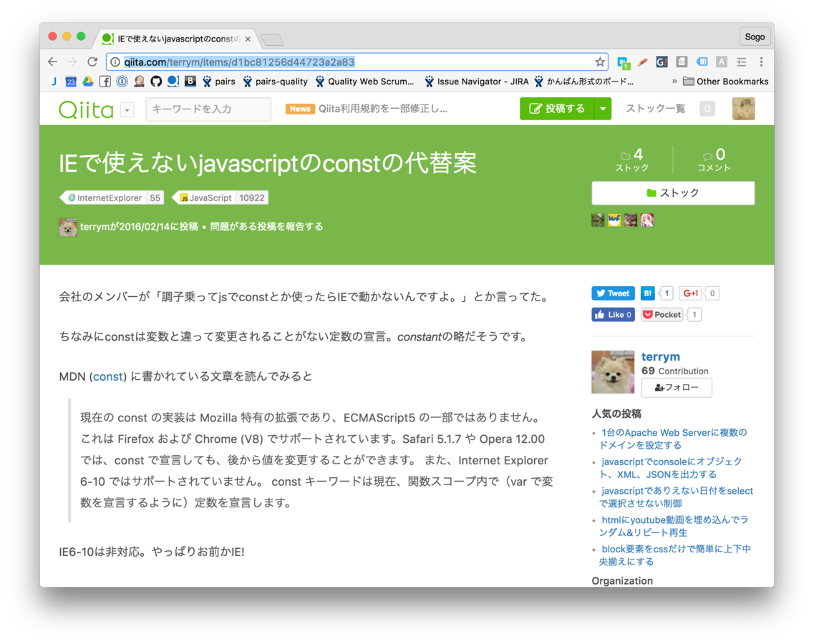The height and width of the screenshot is (644, 814).
Task: Click the white ストック button
Action: (673, 193)
